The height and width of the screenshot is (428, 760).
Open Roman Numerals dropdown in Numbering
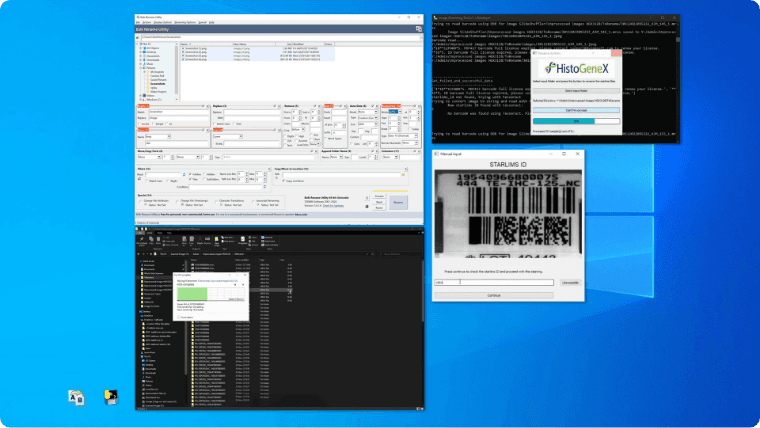(x=410, y=143)
